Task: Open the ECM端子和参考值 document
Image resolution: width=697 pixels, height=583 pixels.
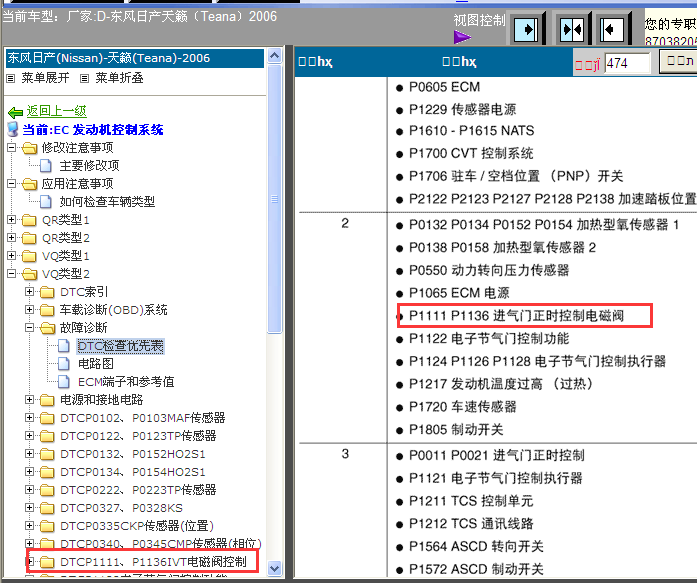Action: click(x=126, y=382)
